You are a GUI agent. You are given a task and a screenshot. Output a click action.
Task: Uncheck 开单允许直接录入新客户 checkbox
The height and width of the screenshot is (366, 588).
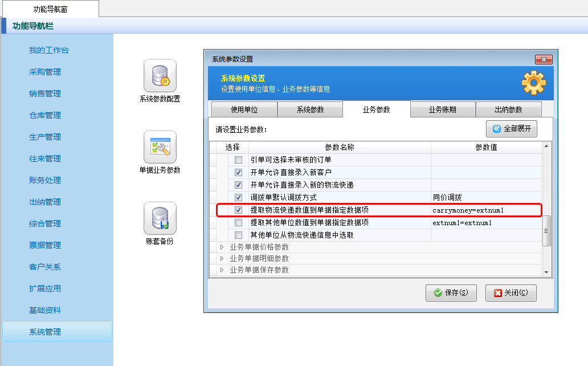coord(239,172)
